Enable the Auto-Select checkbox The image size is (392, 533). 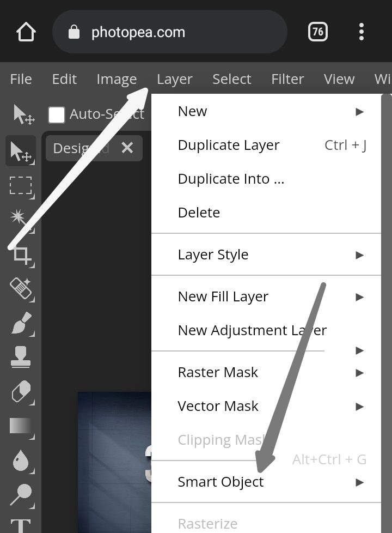[x=57, y=114]
